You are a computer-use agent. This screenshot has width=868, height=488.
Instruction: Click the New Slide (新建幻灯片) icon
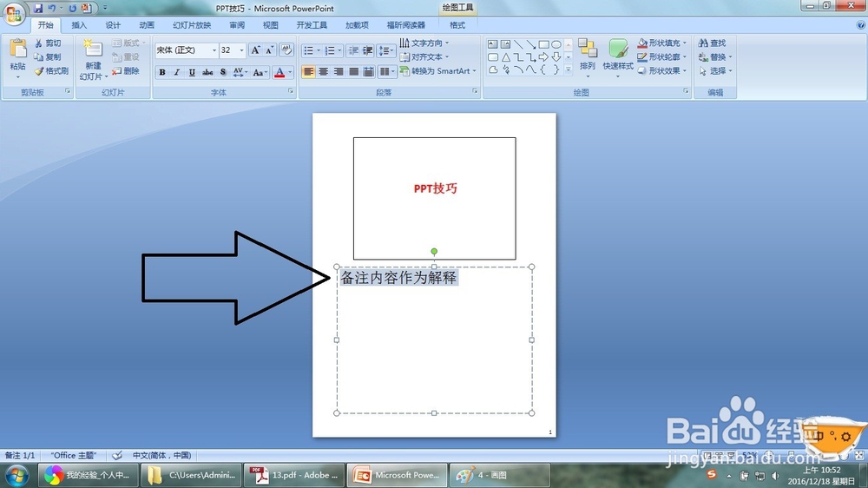pyautogui.click(x=93, y=49)
